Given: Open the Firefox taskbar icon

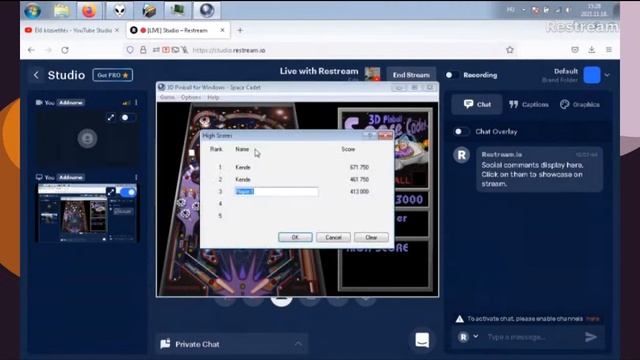Looking at the screenshot, I should [x=89, y=11].
